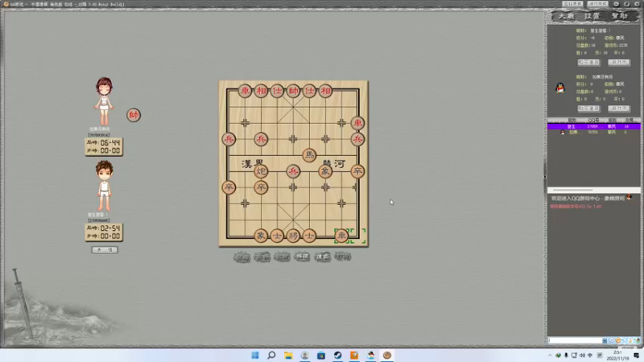Select the red 兵 above the black 炮

[261, 139]
